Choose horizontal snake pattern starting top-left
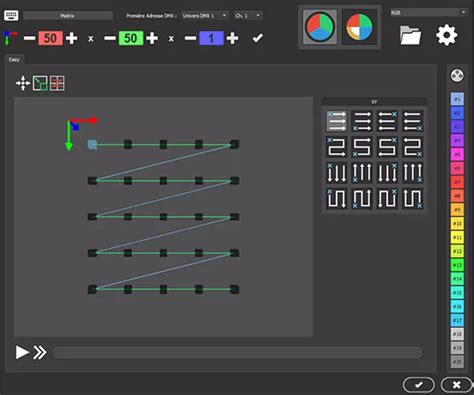Viewport: 474px width, 395px height. point(336,147)
